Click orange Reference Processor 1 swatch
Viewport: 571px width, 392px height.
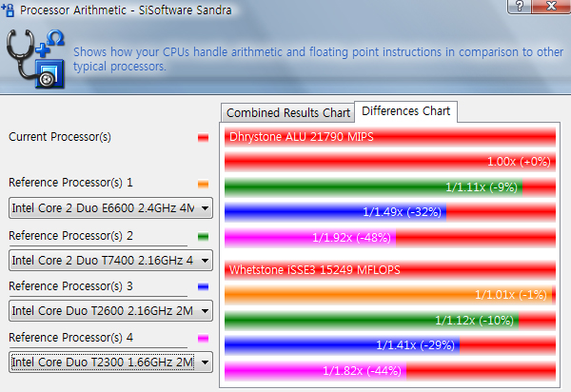coord(204,184)
